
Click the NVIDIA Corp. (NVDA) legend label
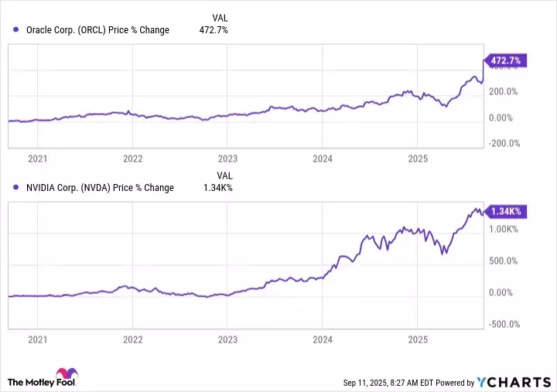coord(99,187)
